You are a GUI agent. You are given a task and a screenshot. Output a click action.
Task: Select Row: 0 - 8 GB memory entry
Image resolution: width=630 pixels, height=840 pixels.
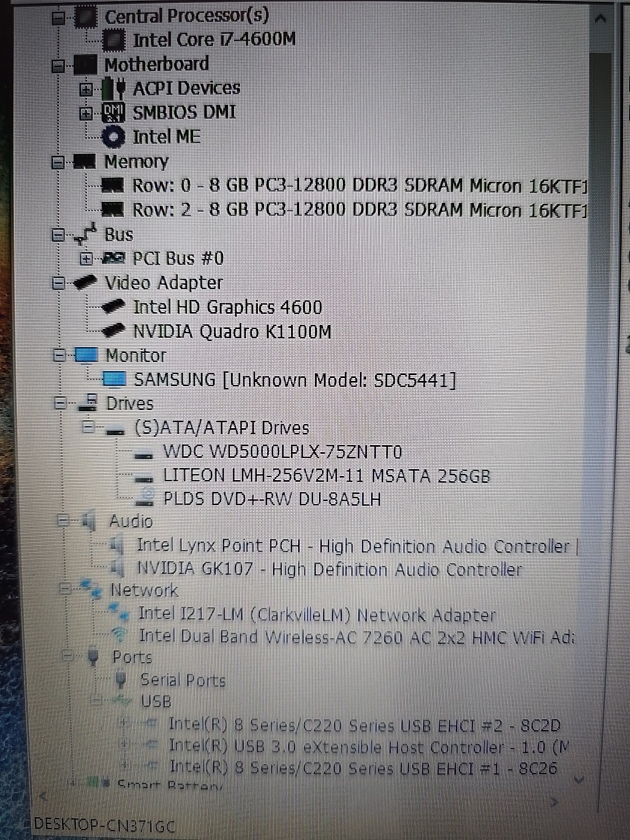(360, 185)
